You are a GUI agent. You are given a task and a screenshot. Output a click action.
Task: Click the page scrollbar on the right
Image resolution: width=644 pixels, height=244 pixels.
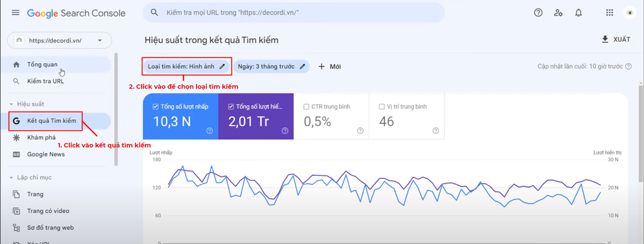[641, 133]
